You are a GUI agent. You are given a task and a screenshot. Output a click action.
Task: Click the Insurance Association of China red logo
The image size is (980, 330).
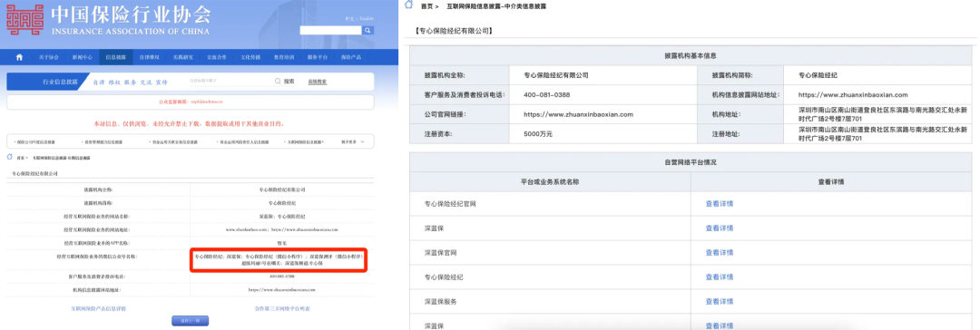tap(25, 19)
